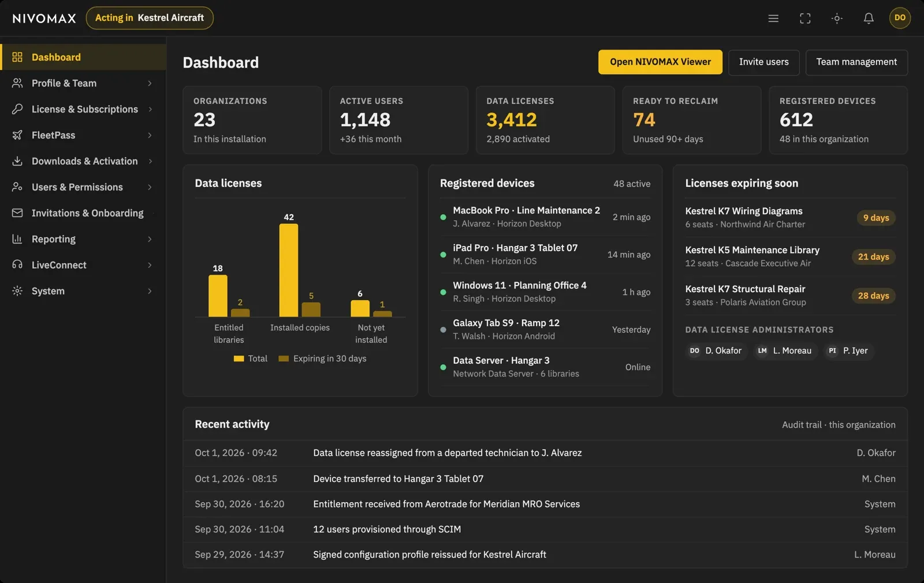This screenshot has width=924, height=583.
Task: Toggle the light/dark theme icon
Action: tap(837, 18)
